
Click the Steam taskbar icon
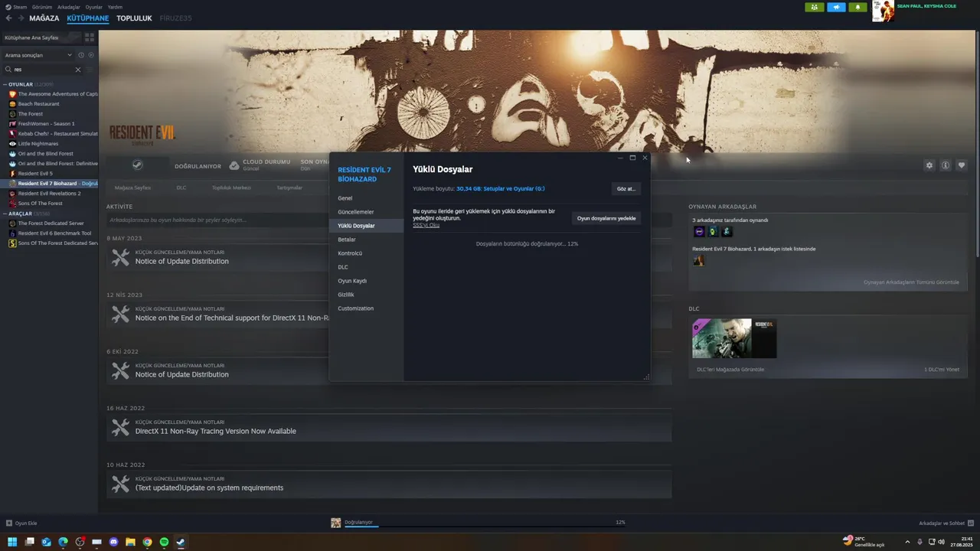pos(181,542)
